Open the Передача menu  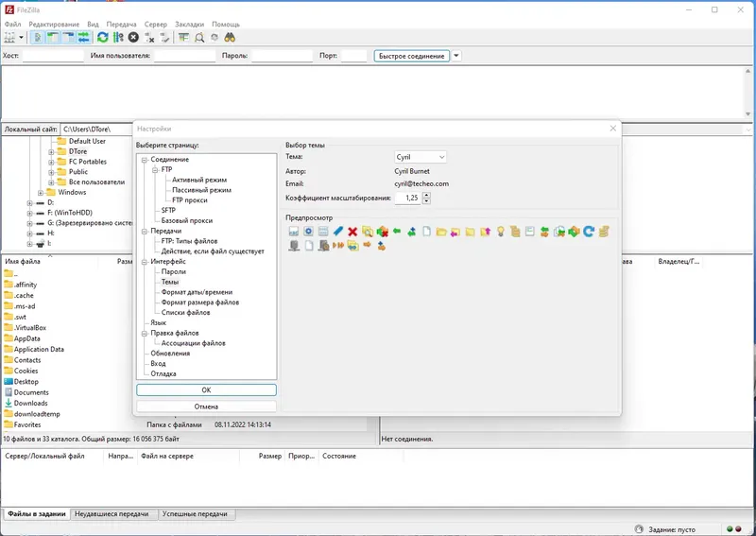click(x=122, y=25)
